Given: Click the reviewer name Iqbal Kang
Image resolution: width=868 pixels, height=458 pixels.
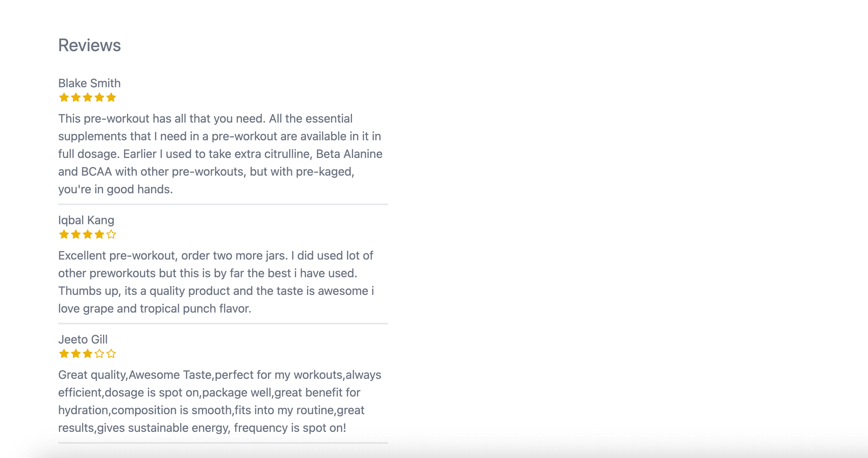Looking at the screenshot, I should 86,220.
